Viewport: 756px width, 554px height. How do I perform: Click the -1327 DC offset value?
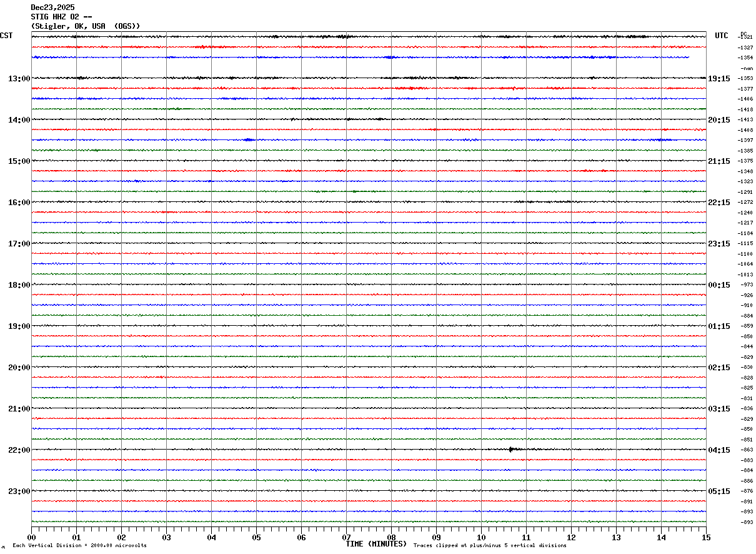[745, 48]
